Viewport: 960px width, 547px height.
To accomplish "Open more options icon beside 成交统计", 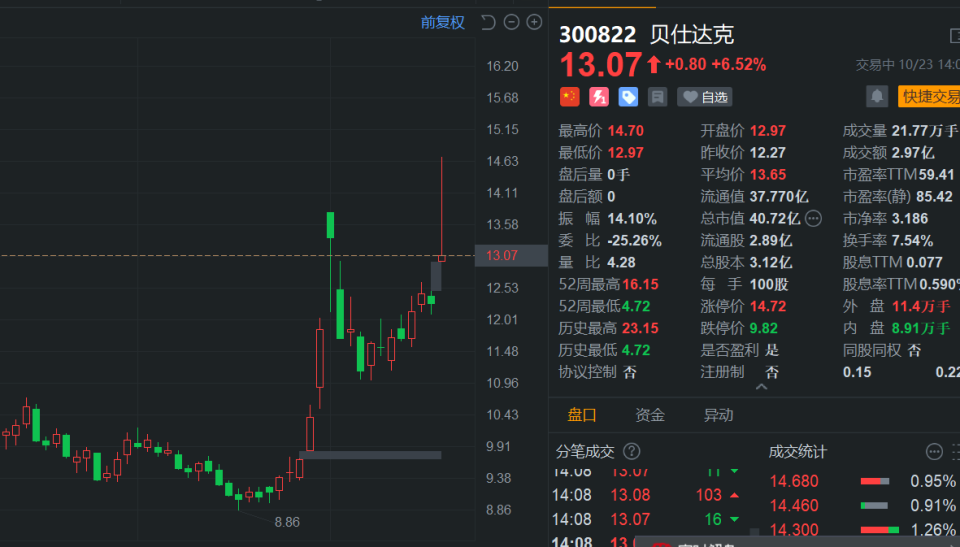I will click(934, 451).
